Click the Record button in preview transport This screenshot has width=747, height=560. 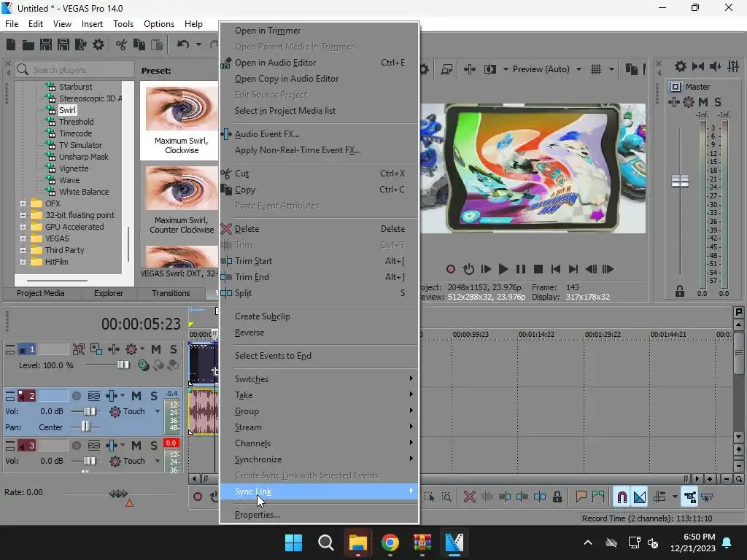pos(451,269)
